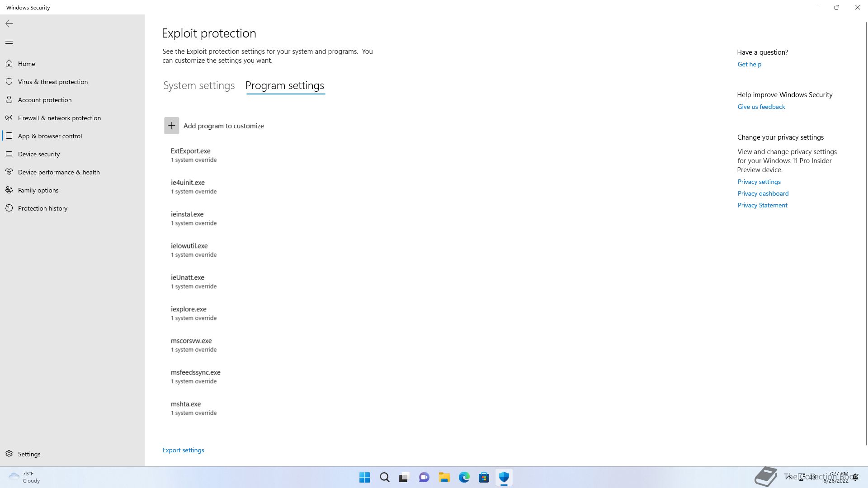Click the back arrow icon

pos(9,23)
